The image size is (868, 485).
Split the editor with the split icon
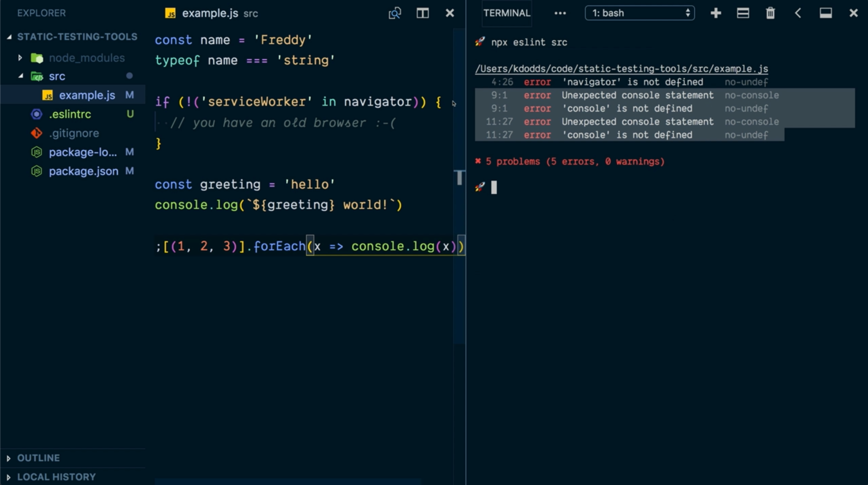[x=422, y=13]
